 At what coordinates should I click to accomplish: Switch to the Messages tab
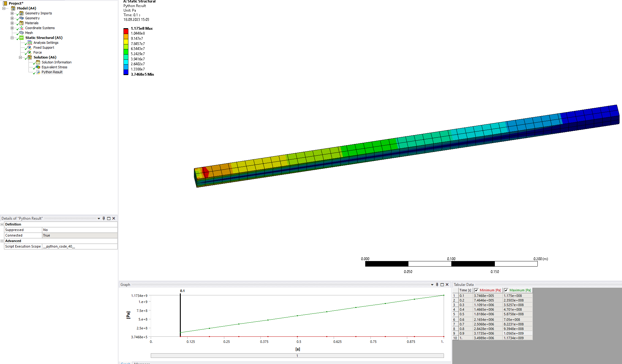[142, 363]
